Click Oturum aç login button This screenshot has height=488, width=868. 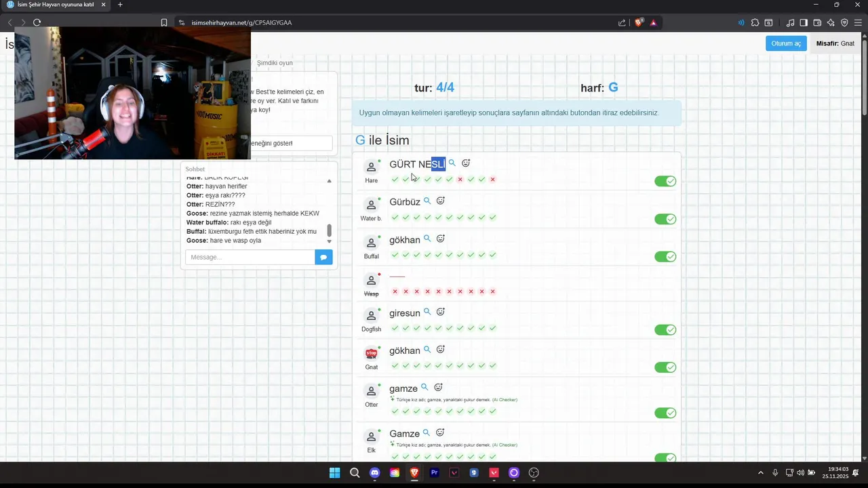coord(786,43)
